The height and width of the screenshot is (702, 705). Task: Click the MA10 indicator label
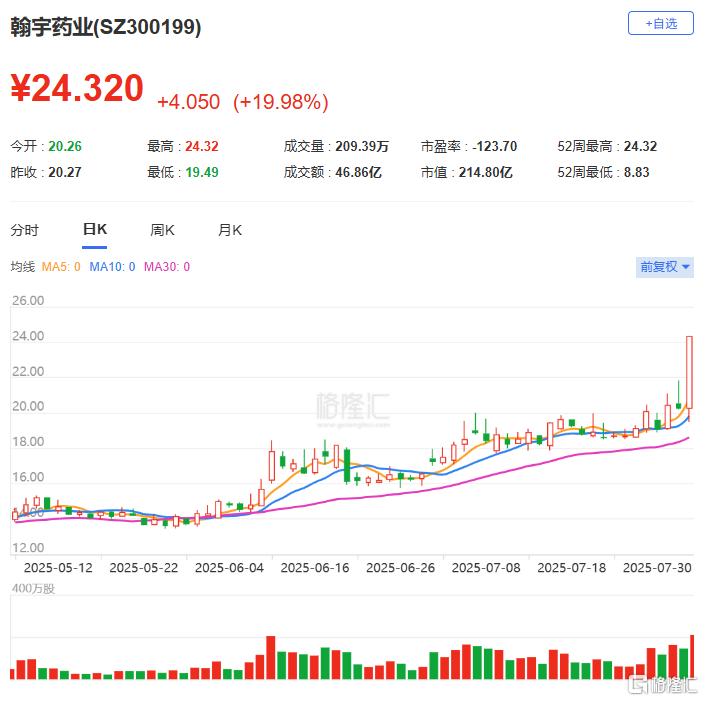point(112,267)
